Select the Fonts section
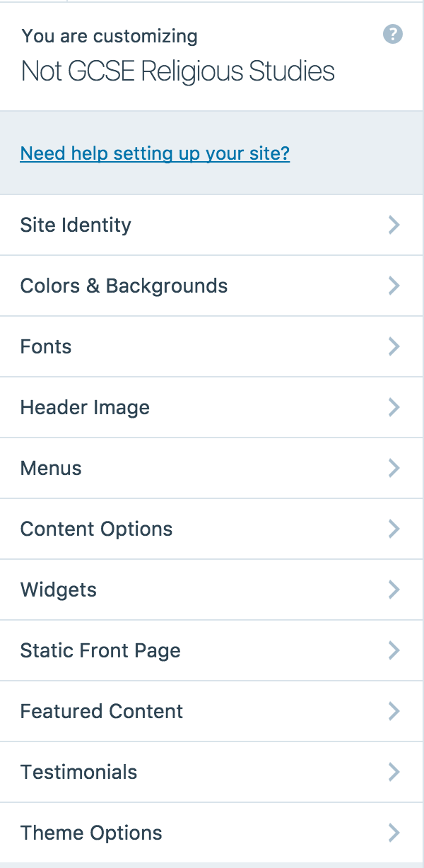Screen dimensions: 424x868 pyautogui.click(x=46, y=347)
